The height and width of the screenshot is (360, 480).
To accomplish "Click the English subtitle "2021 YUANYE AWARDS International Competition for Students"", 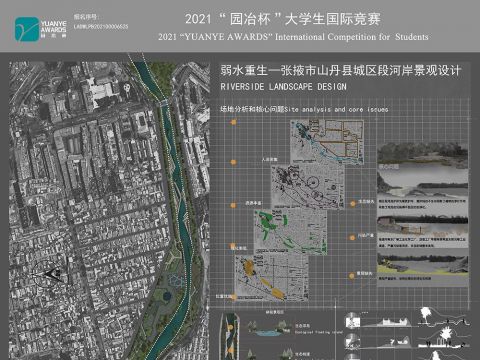I will (293, 37).
